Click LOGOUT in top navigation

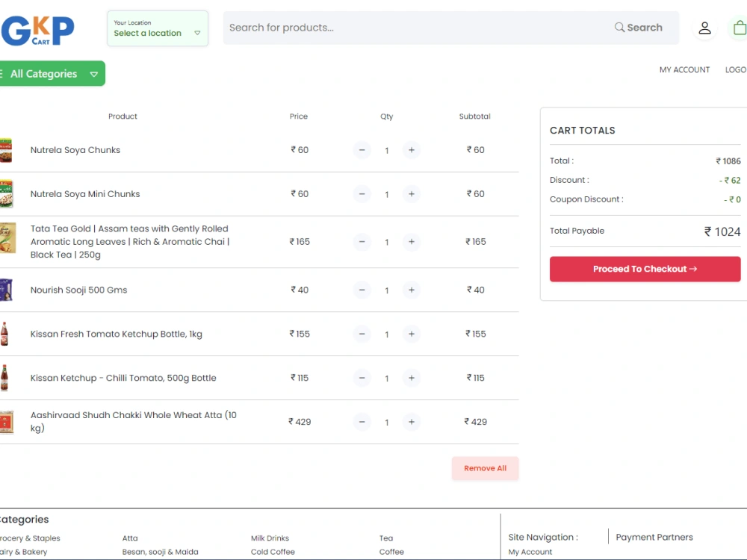736,69
